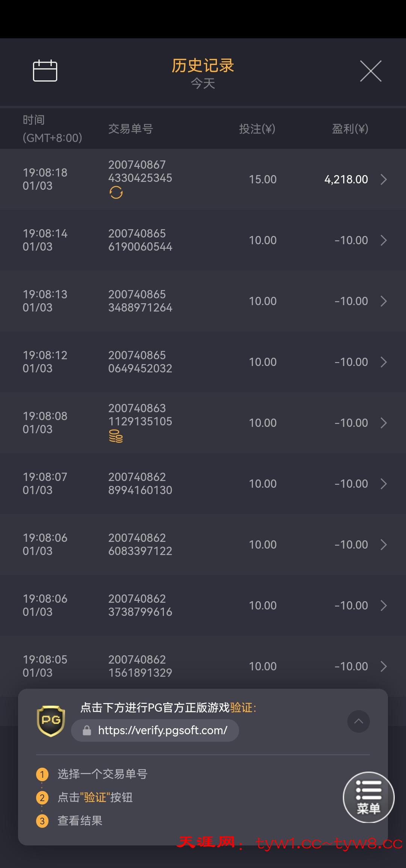The width and height of the screenshot is (406, 868).
Task: Open the verify.pgsoft.com link
Action: point(162,730)
